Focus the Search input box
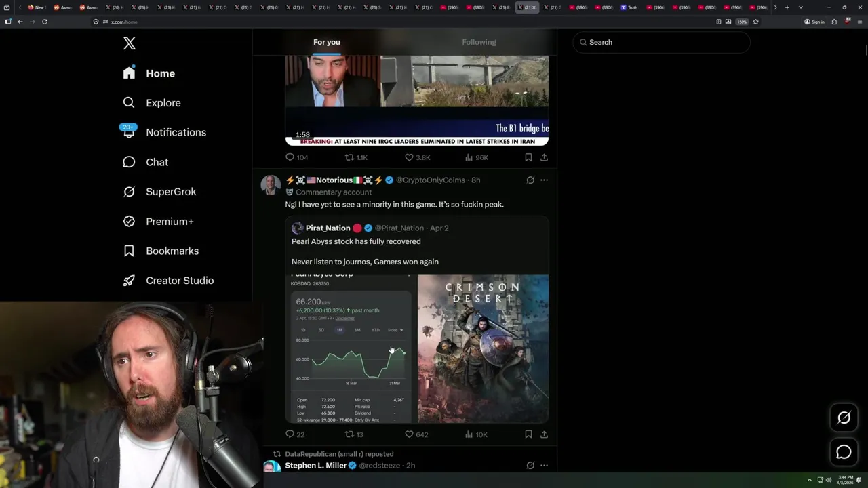868x488 pixels. pos(661,42)
